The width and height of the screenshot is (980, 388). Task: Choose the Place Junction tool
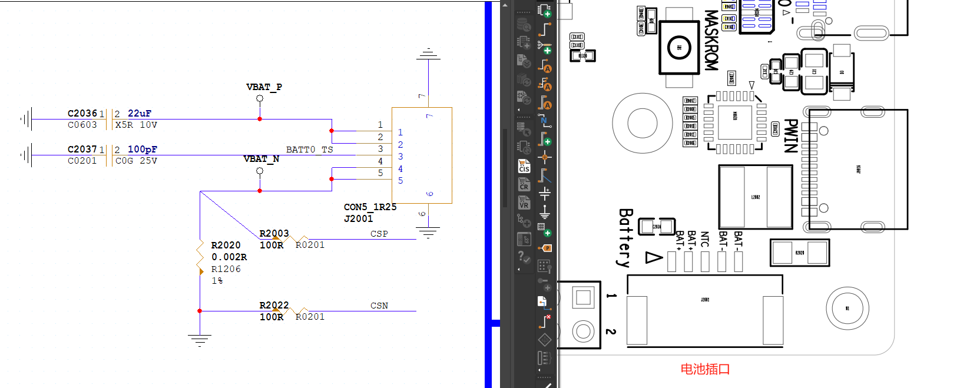[545, 157]
